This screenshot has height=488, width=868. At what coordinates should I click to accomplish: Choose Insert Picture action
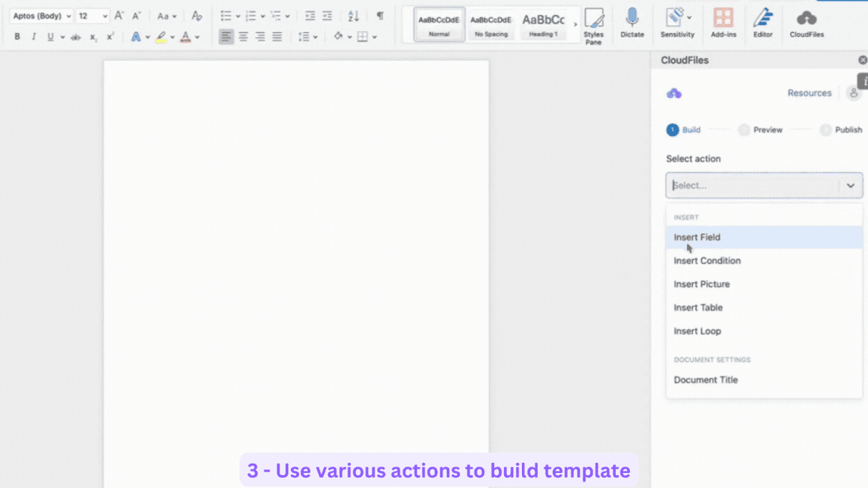click(x=764, y=284)
